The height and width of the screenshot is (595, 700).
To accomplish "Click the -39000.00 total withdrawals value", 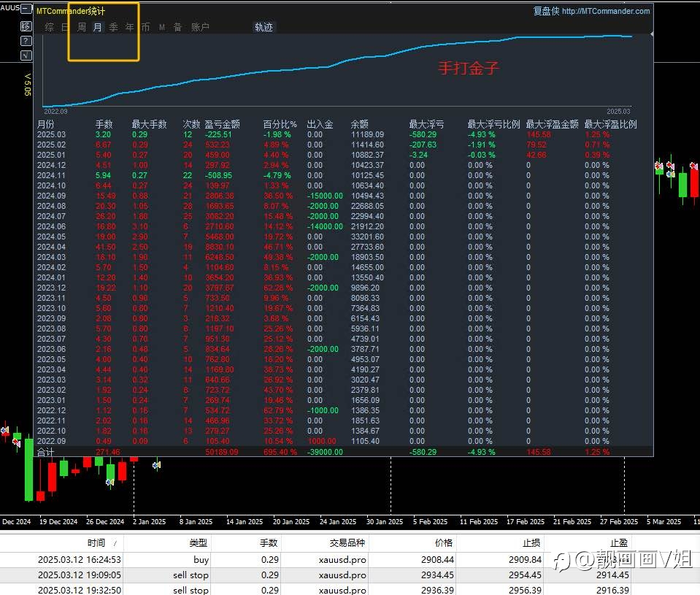I will tap(325, 452).
